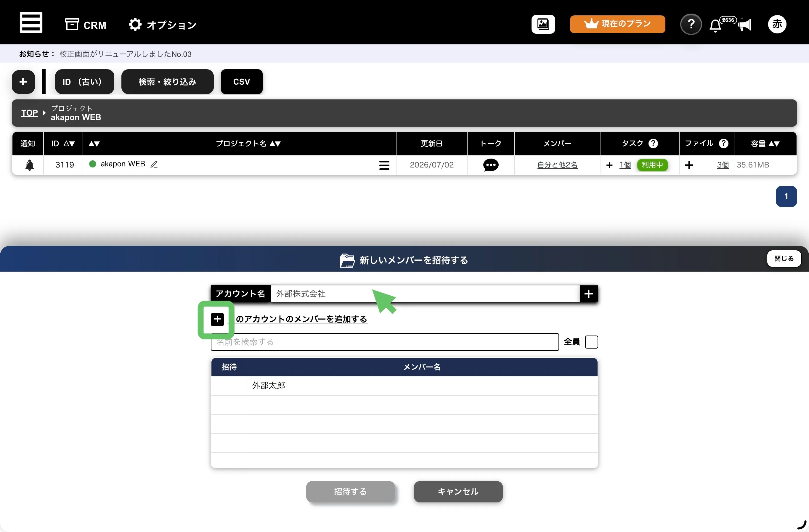Image resolution: width=809 pixels, height=532 pixels.
Task: Show help for ファイル column
Action: 724,144
